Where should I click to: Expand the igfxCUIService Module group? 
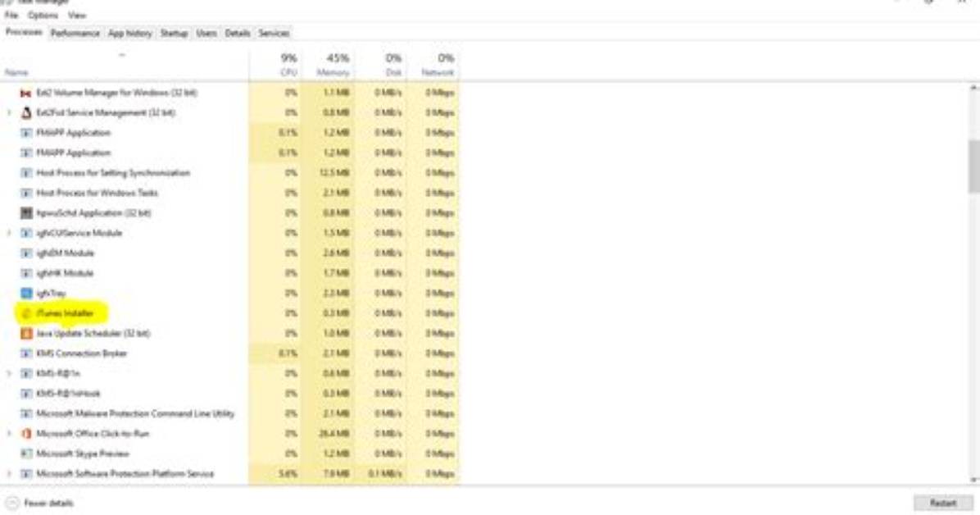(x=9, y=233)
